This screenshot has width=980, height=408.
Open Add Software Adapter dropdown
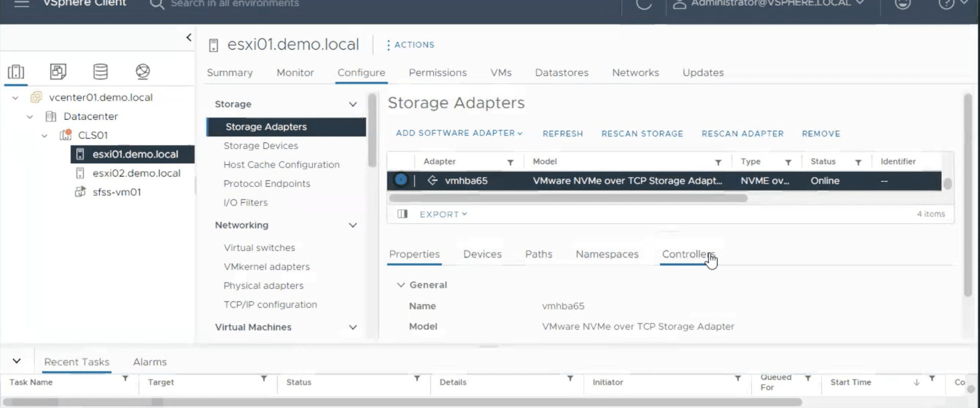459,133
